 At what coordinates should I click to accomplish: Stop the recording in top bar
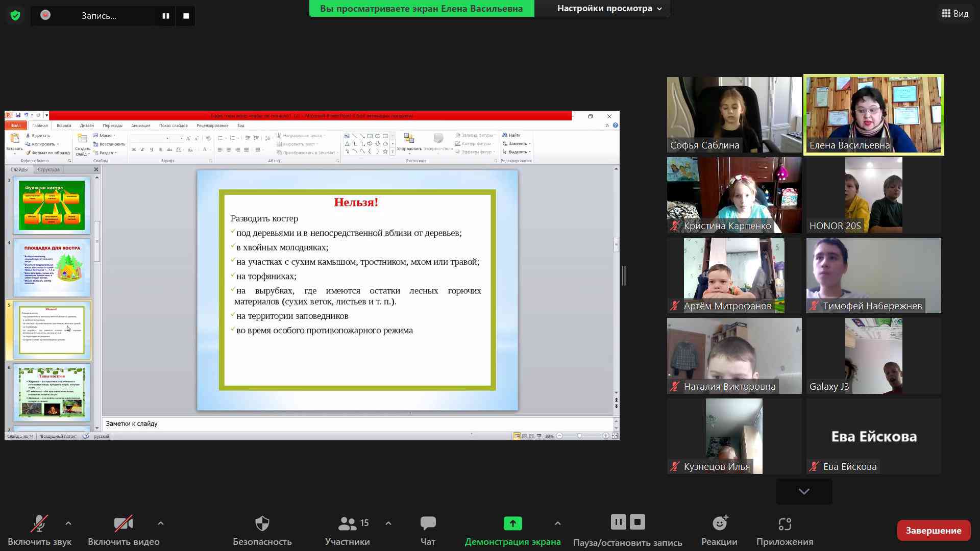coord(186,16)
